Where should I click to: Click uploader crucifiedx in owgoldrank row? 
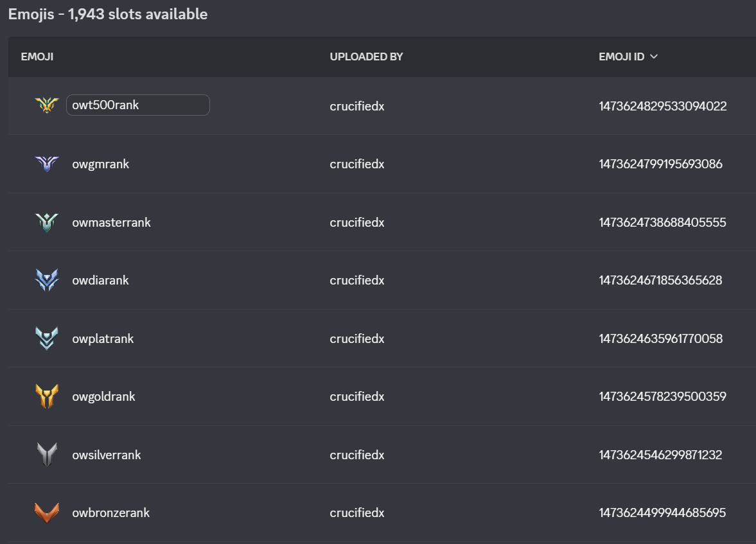(357, 396)
